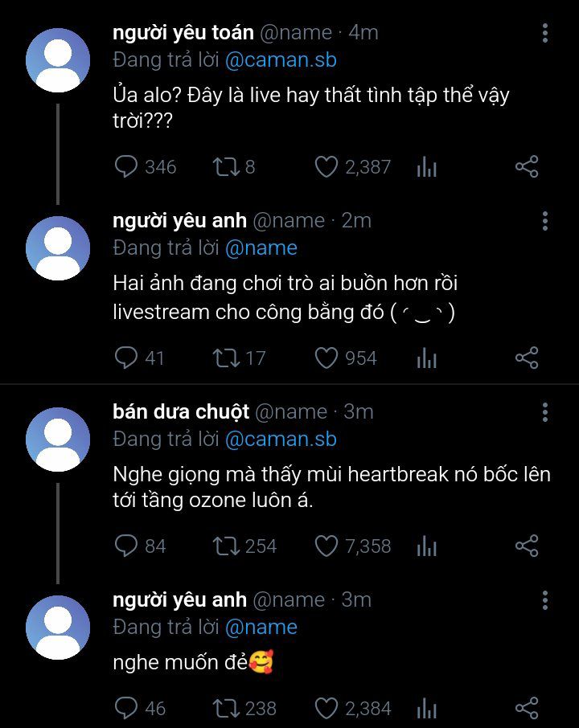Image resolution: width=579 pixels, height=728 pixels.
Task: Click bán dưa chuột's avatar picture
Action: (58, 440)
